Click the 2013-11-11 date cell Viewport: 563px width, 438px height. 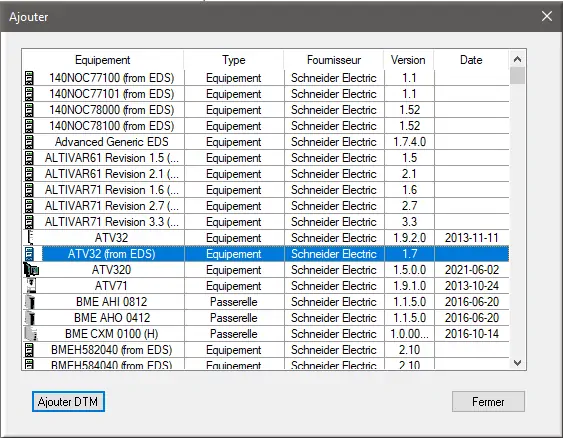tap(472, 238)
